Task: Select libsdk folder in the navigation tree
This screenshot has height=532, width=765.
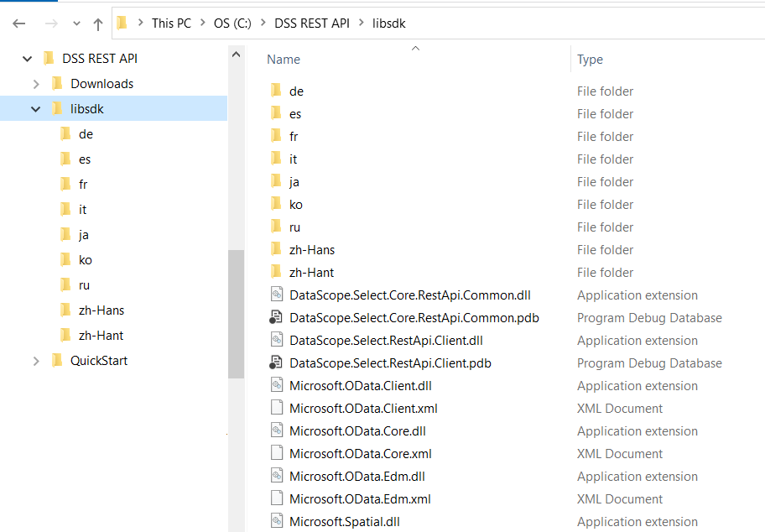Action: [87, 109]
